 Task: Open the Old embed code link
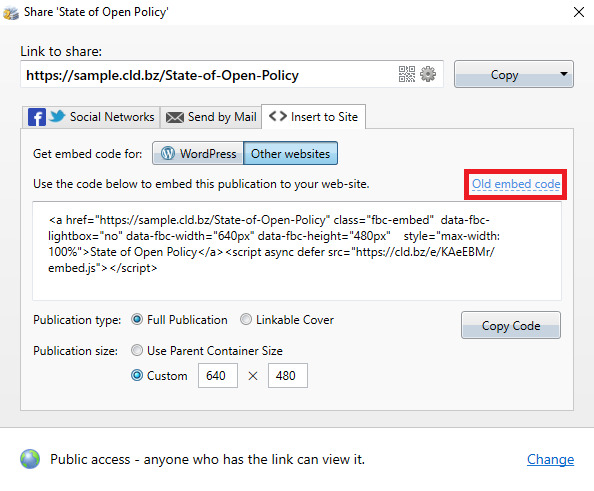516,184
